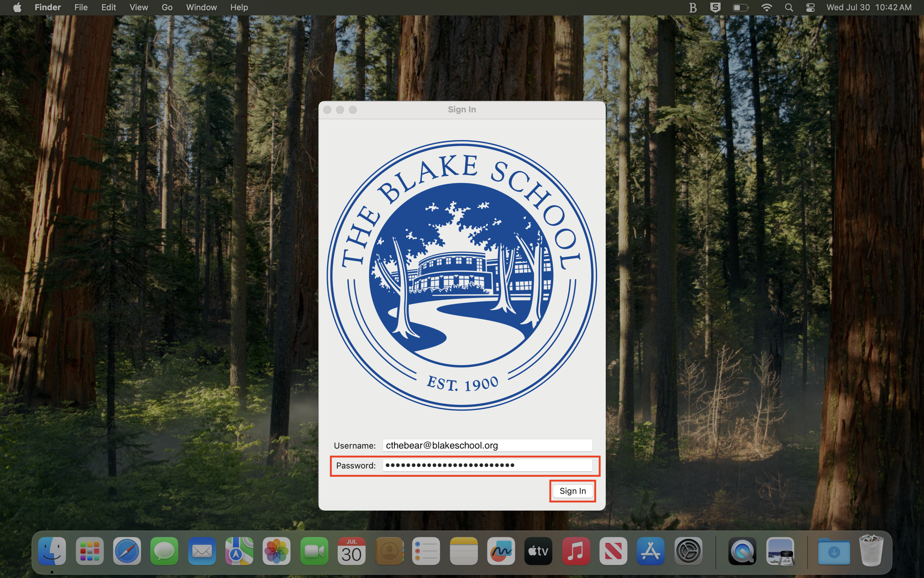Image resolution: width=924 pixels, height=578 pixels.
Task: Launch Safari from the Dock
Action: click(x=127, y=551)
